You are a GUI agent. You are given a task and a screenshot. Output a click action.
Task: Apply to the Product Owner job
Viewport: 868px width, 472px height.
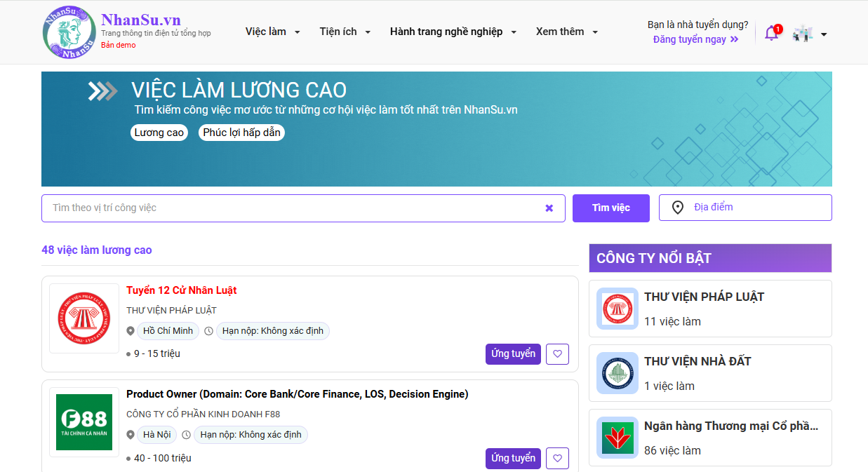(x=513, y=459)
